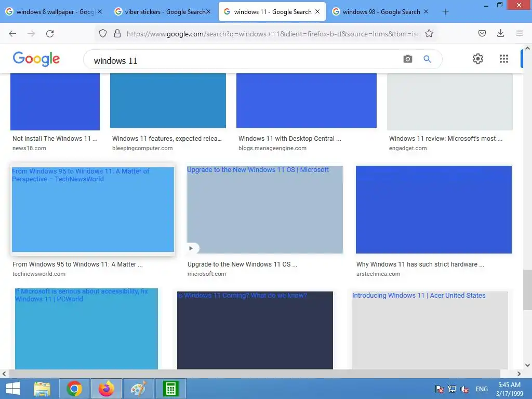Open the Calculator taskbar icon
The width and height of the screenshot is (532, 399).
170,389
